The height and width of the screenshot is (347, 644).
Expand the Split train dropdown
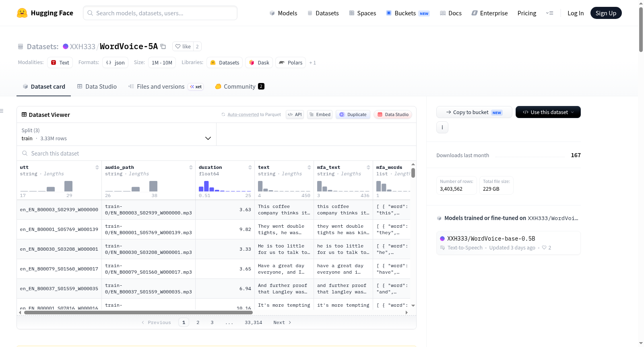click(116, 134)
